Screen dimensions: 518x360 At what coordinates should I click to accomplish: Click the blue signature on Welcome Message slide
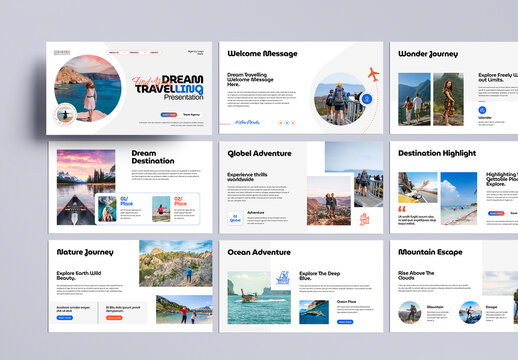247,122
